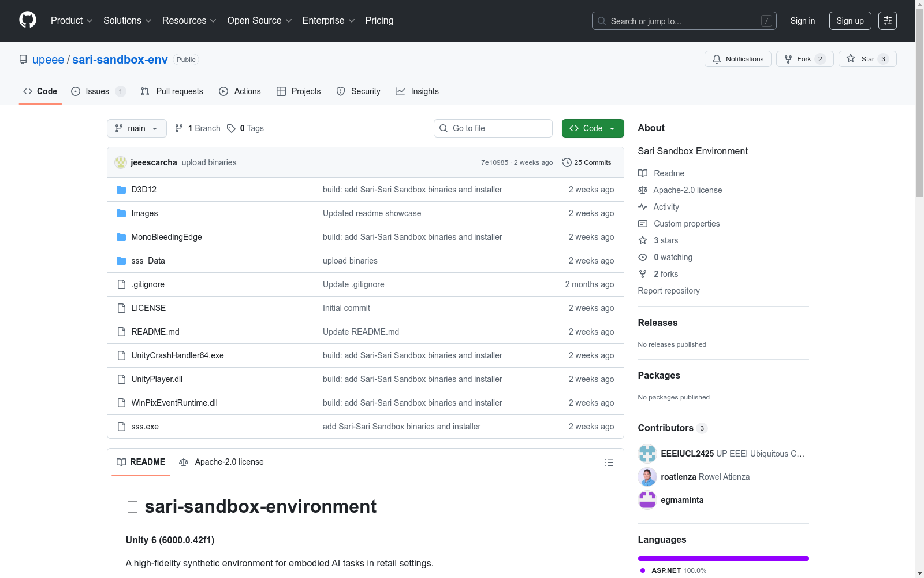Viewport: 924px width, 578px height.
Task: Click the Go to file search field
Action: (x=493, y=128)
